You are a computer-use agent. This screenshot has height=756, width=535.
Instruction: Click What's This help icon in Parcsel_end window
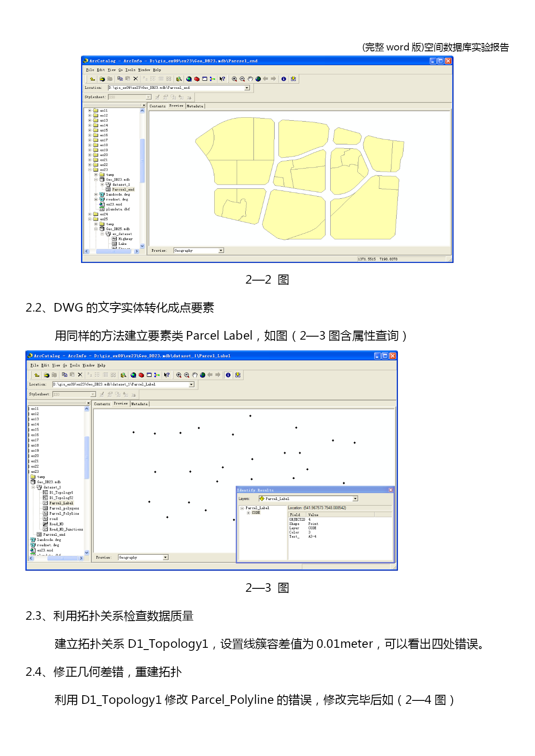(x=222, y=79)
